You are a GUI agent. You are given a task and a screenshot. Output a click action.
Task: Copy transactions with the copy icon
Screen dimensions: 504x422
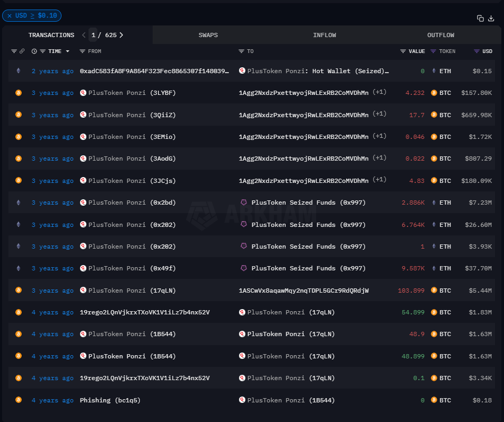(x=480, y=19)
